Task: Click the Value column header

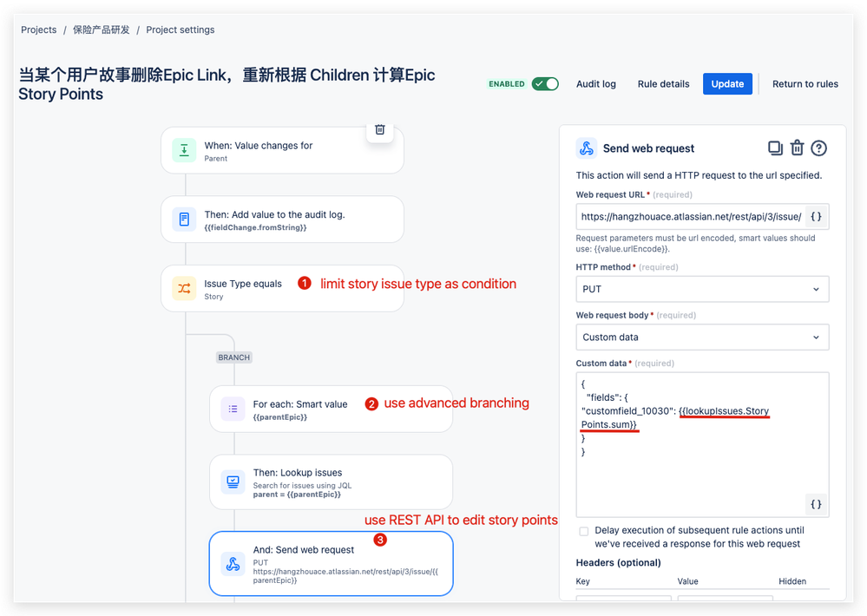Action: point(688,581)
